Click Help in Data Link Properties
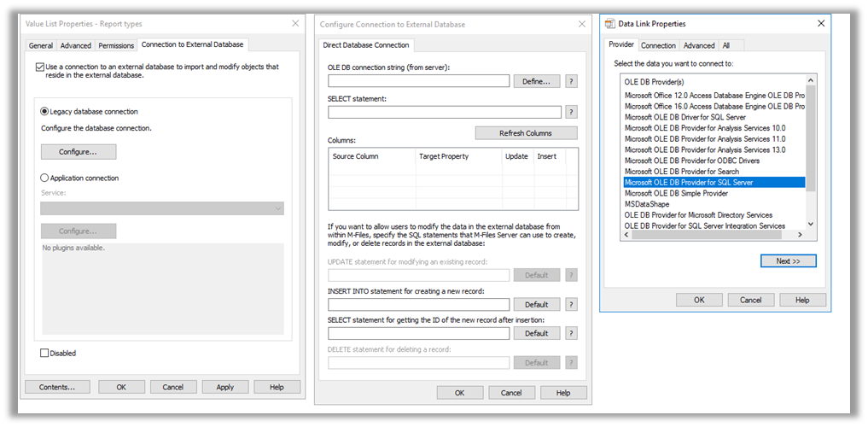Image resolution: width=868 pixels, height=427 pixels. (802, 300)
